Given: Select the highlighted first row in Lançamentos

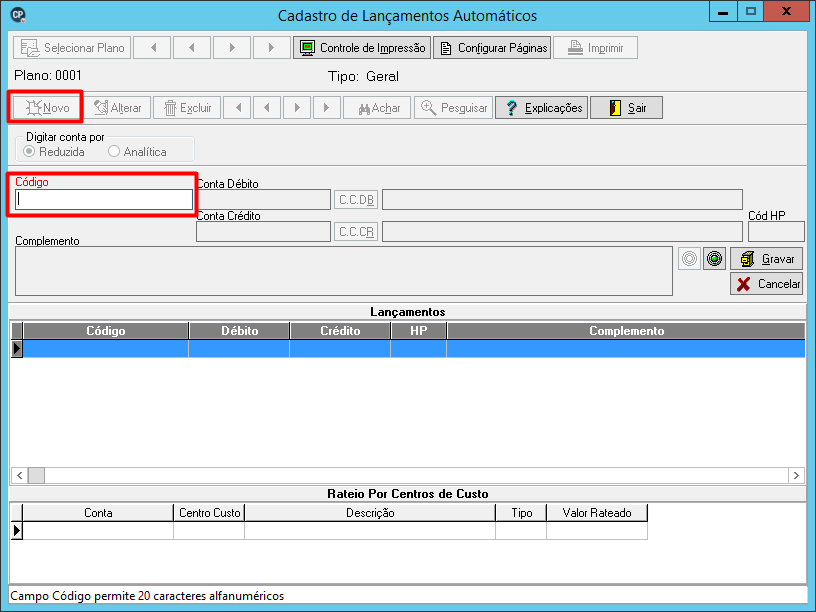Looking at the screenshot, I should tap(414, 349).
